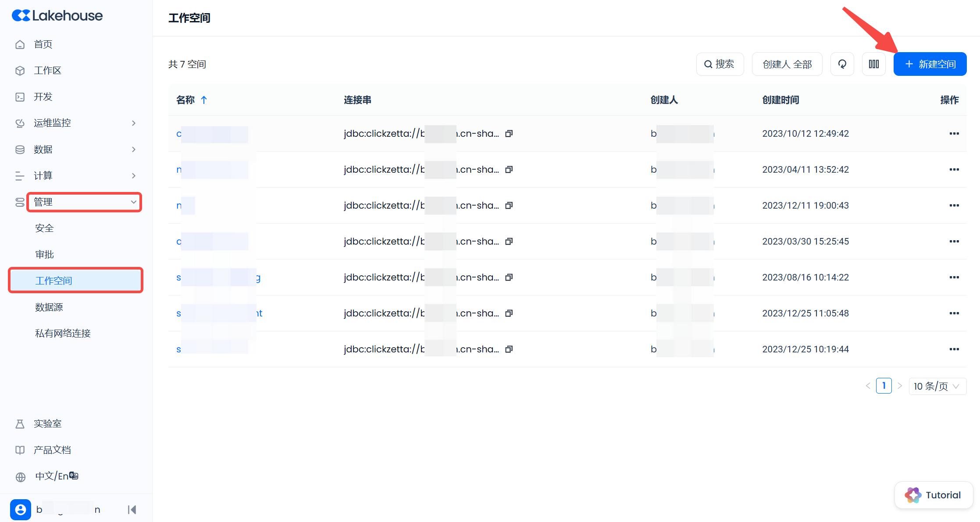Image resolution: width=980 pixels, height=522 pixels.
Task: Click the refresh icon button
Action: point(842,64)
